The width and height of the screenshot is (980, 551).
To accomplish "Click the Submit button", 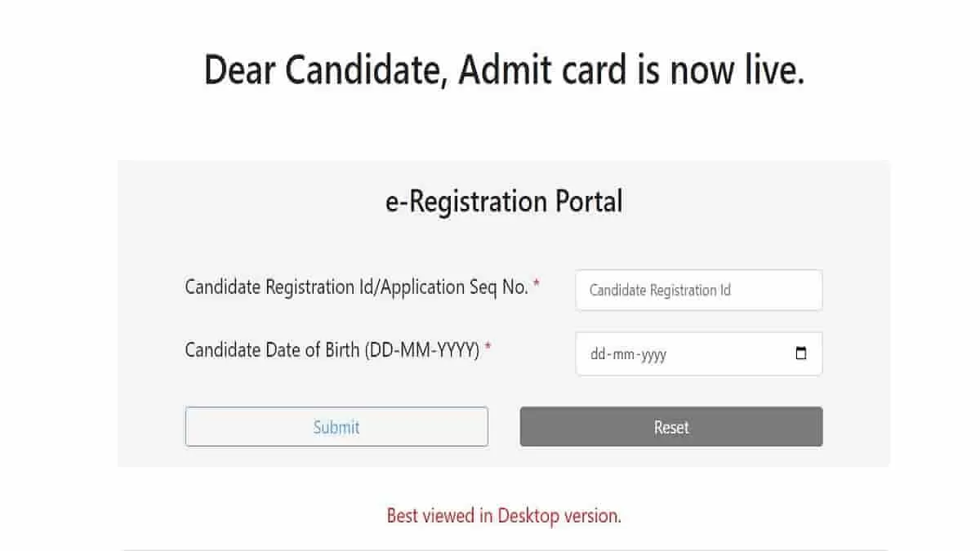I will [x=336, y=427].
